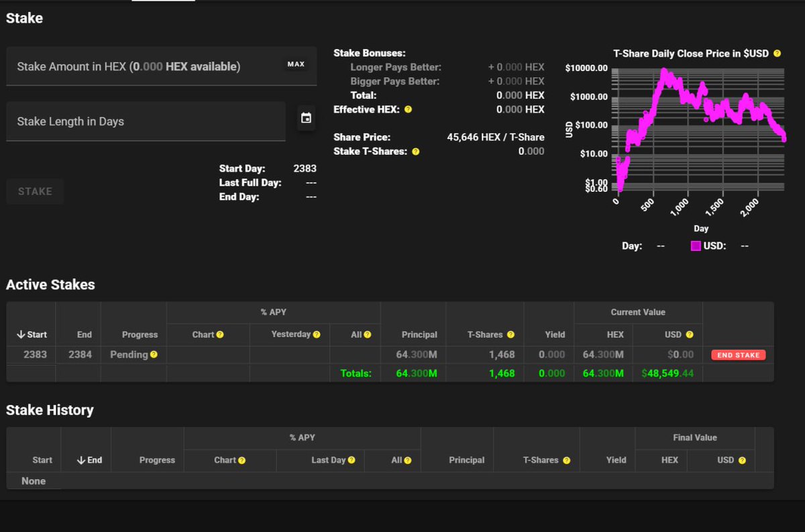Open help for Active Stakes Chart column
The width and height of the screenshot is (805, 532).
click(219, 334)
